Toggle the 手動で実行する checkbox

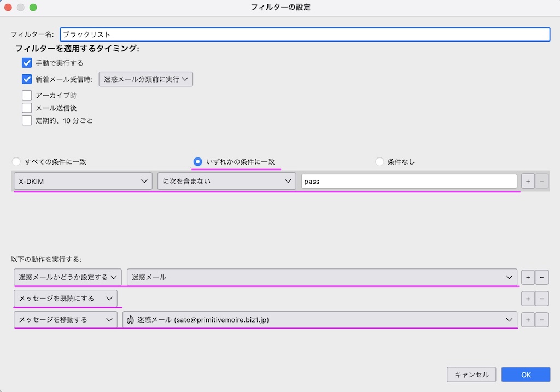tap(27, 63)
